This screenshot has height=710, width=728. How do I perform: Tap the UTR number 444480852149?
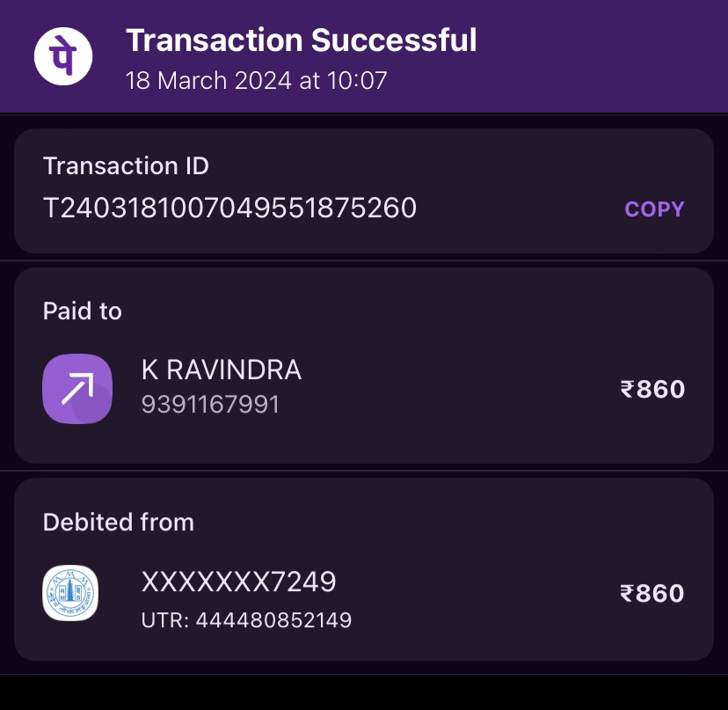coord(246,620)
